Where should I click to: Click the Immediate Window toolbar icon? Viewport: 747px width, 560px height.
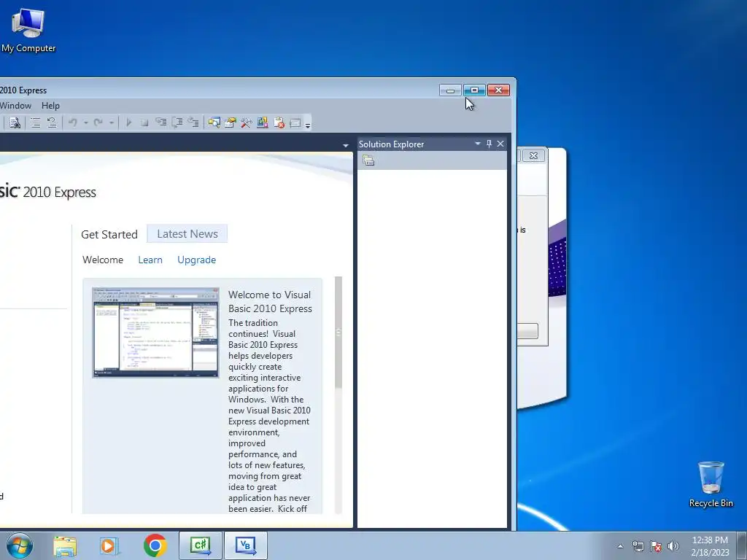[295, 122]
